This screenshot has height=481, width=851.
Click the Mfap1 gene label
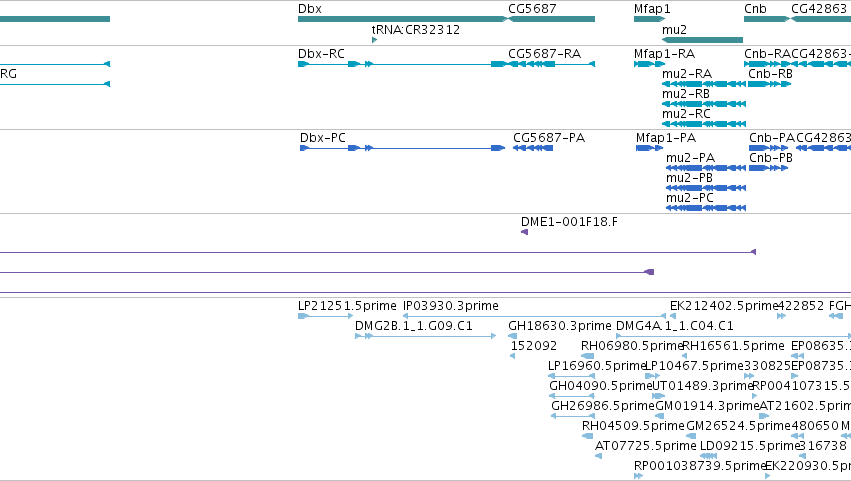coord(652,9)
